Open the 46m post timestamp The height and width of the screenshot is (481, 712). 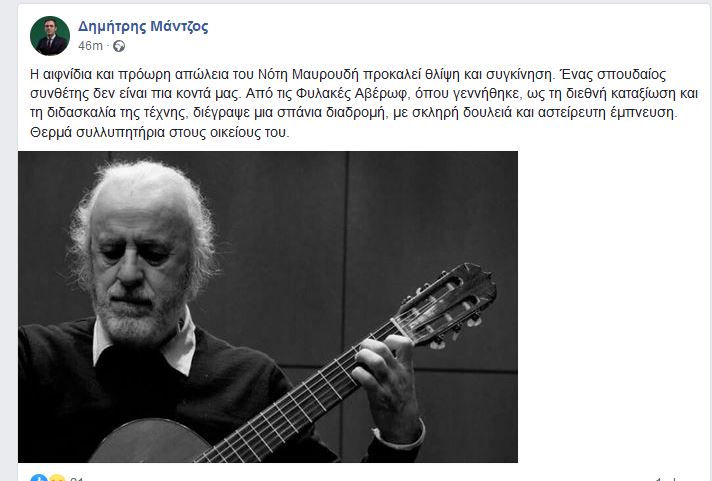(90, 46)
